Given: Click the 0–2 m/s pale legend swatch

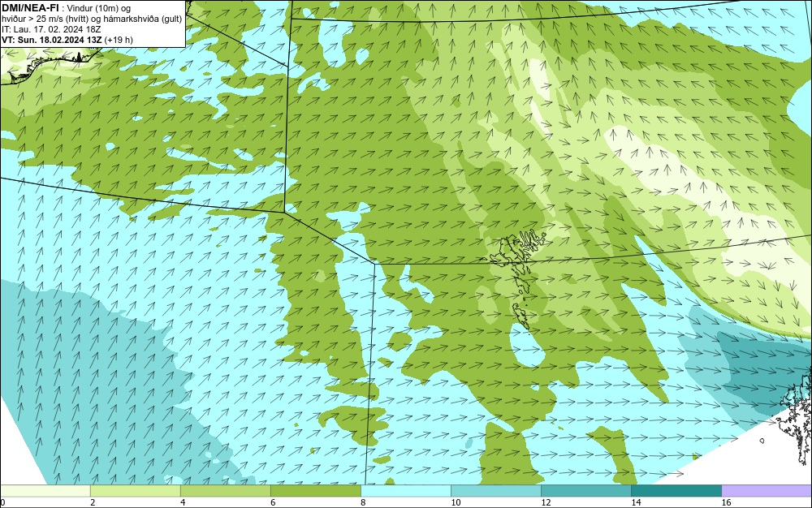Looking at the screenshot, I should 45,491.
